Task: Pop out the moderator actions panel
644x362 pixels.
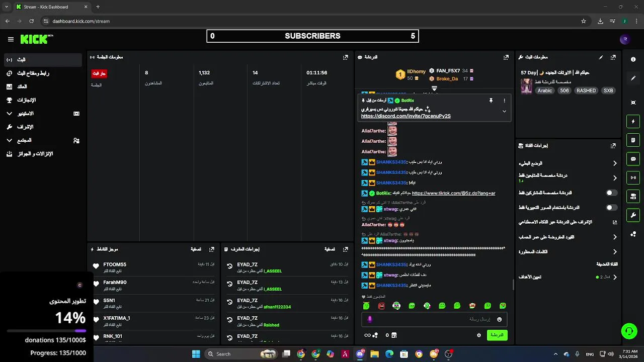Action: 345,249
